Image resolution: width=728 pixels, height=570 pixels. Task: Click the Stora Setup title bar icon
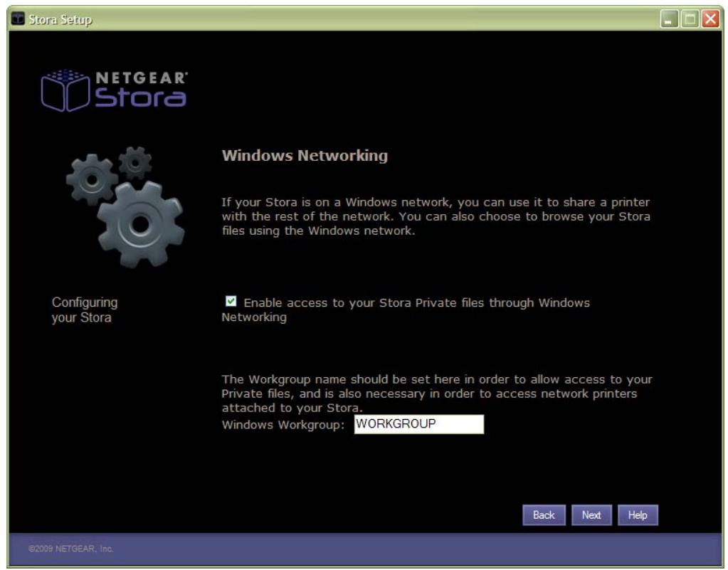pos(18,19)
